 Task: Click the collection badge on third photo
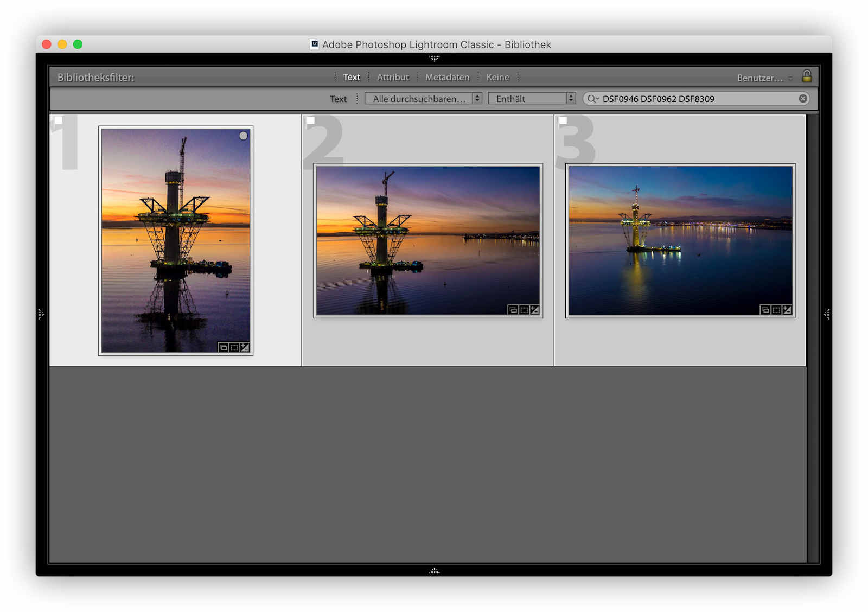765,310
